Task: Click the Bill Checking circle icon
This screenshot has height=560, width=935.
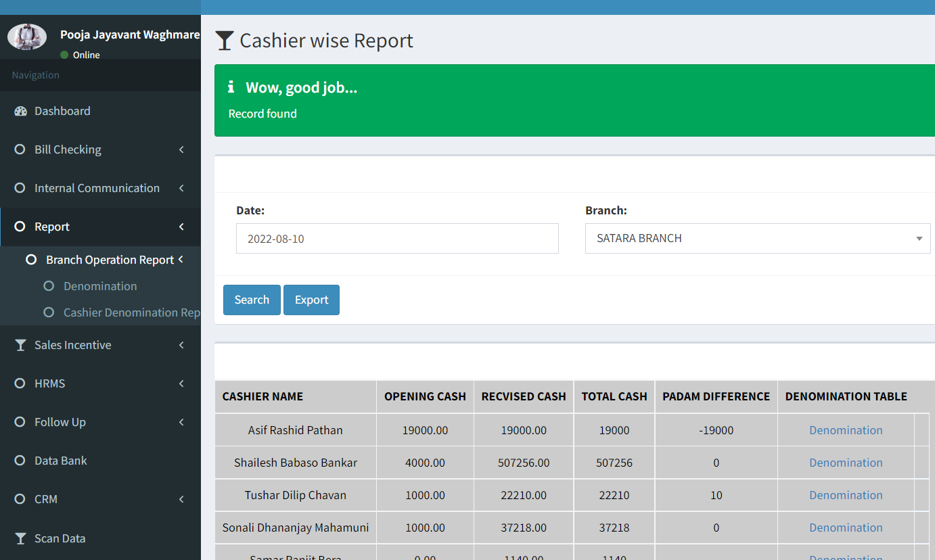Action: coord(20,149)
